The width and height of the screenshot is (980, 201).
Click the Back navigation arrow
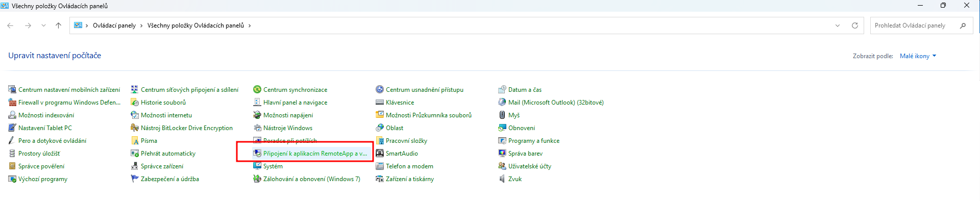(10, 26)
